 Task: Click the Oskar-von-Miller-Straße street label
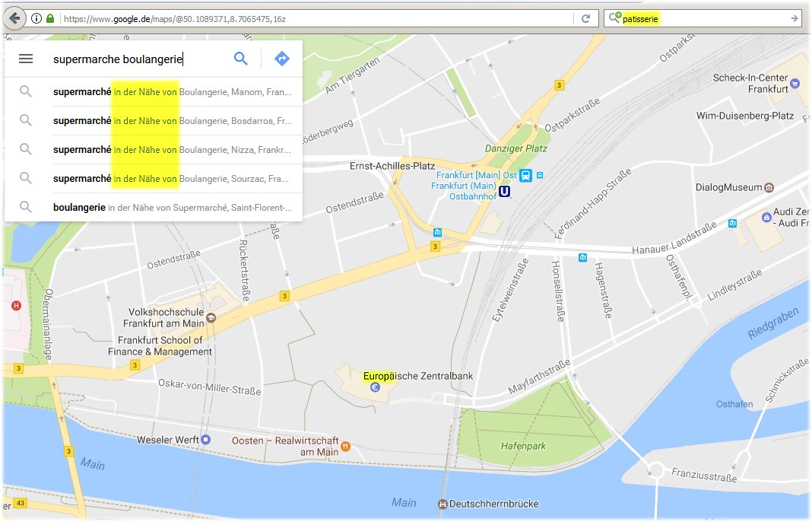209,387
